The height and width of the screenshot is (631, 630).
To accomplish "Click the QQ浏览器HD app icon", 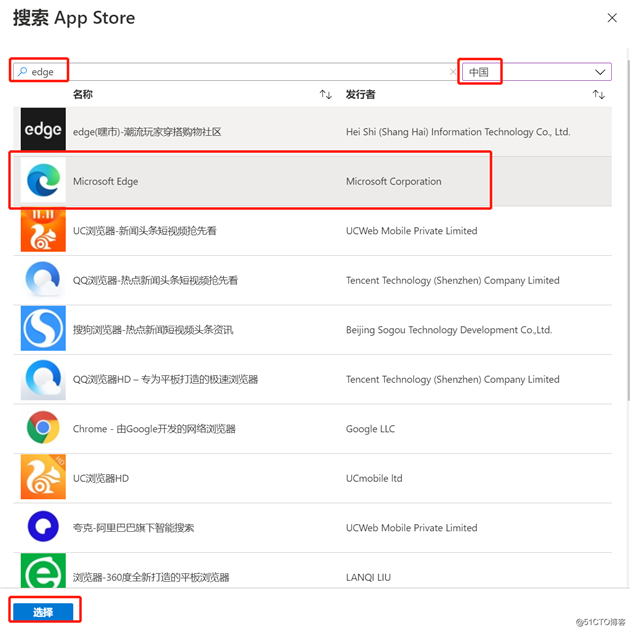I will [x=43, y=379].
